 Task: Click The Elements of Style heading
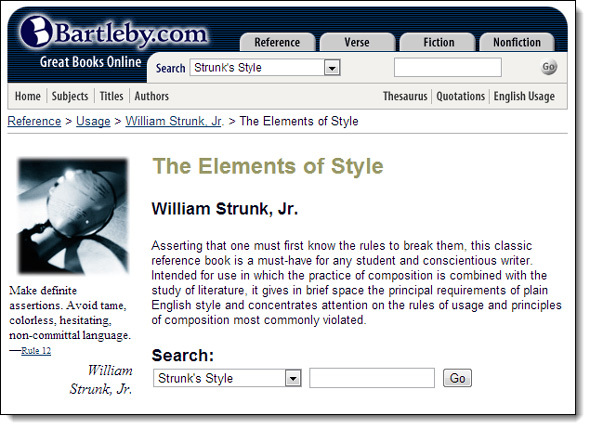tap(268, 166)
